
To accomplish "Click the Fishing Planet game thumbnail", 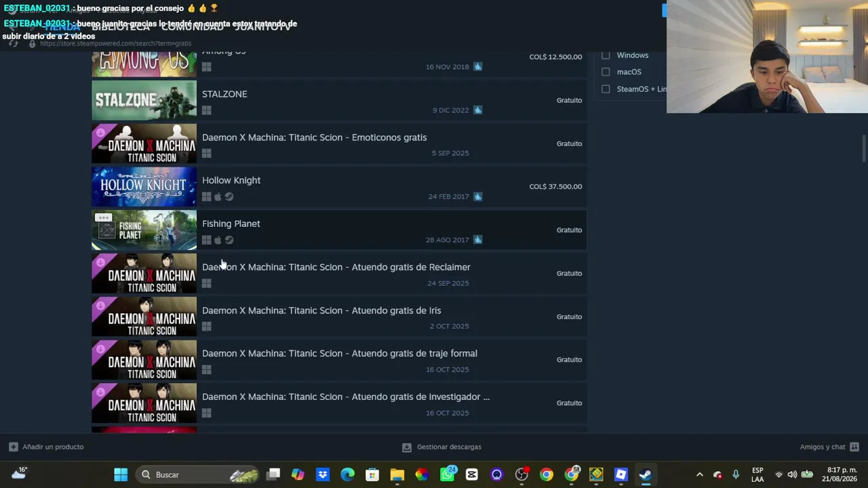I will pyautogui.click(x=144, y=230).
